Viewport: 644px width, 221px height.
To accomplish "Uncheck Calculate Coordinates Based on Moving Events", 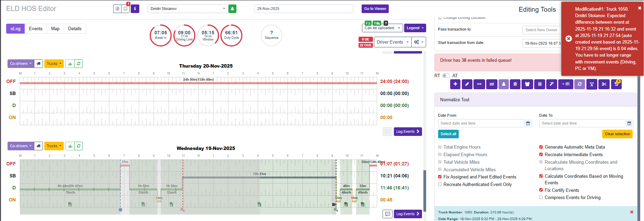I will (541, 176).
